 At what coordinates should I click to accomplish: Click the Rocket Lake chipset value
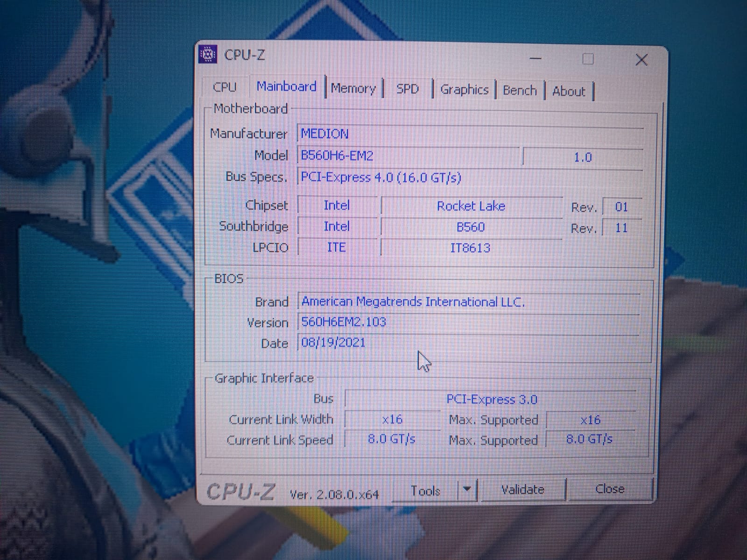[472, 206]
